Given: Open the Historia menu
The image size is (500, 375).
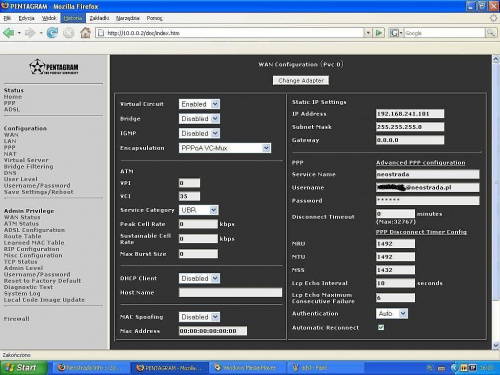Looking at the screenshot, I should (x=73, y=18).
